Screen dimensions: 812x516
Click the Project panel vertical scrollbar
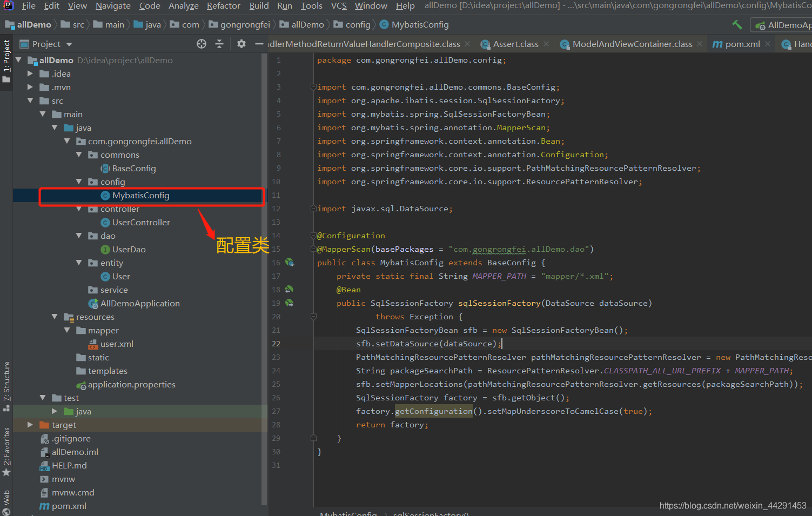pyautogui.click(x=264, y=278)
